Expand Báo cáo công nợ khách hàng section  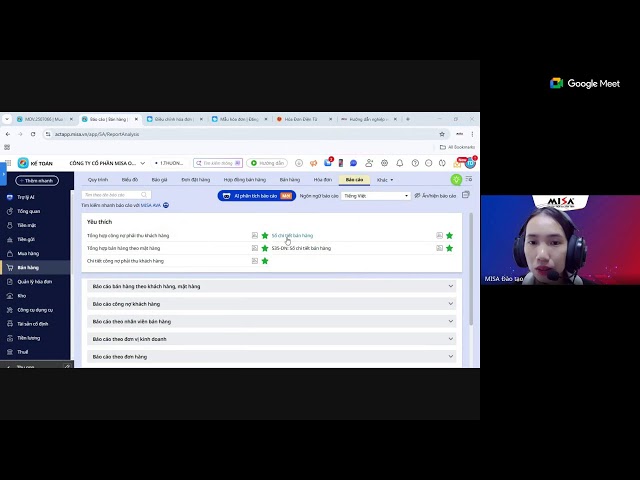click(270, 304)
